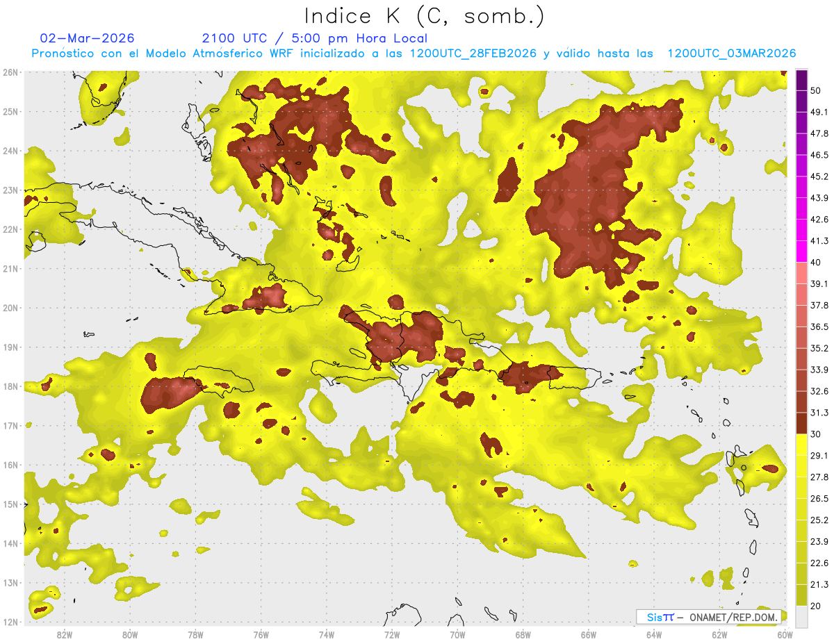The width and height of the screenshot is (834, 644).
Task: Pick the magenta colorbar segment between 41.3 and 42.6
Action: point(801,230)
